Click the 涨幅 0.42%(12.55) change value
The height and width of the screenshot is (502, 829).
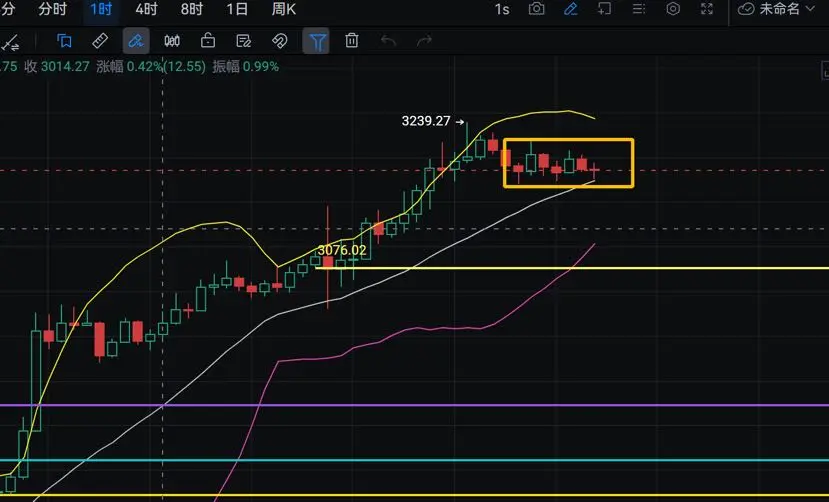click(151, 67)
